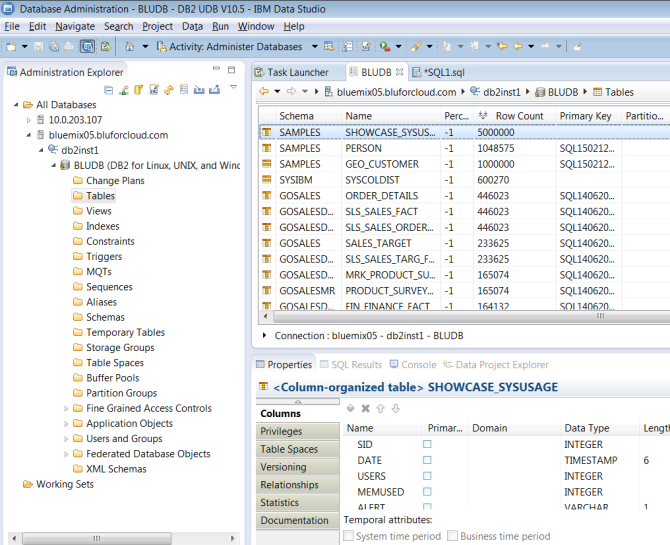Toggle primary key checkbox for DATE
This screenshot has height=545, width=670.
[427, 460]
